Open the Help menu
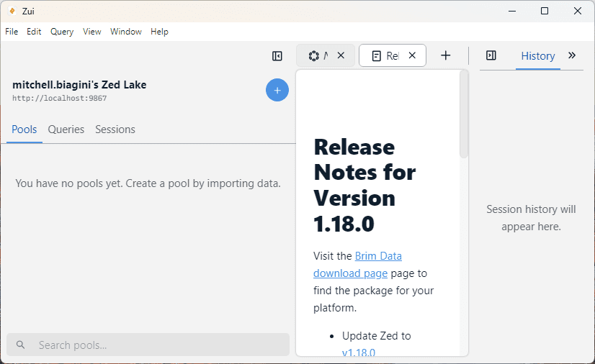The width and height of the screenshot is (595, 364). click(159, 32)
